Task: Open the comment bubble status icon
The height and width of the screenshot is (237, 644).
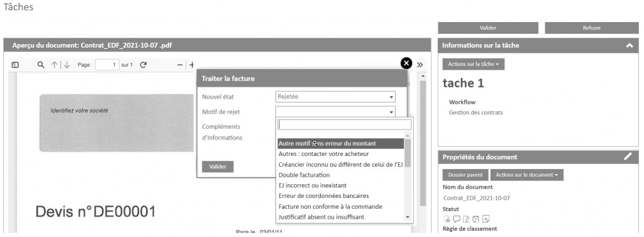Action: 457,219
